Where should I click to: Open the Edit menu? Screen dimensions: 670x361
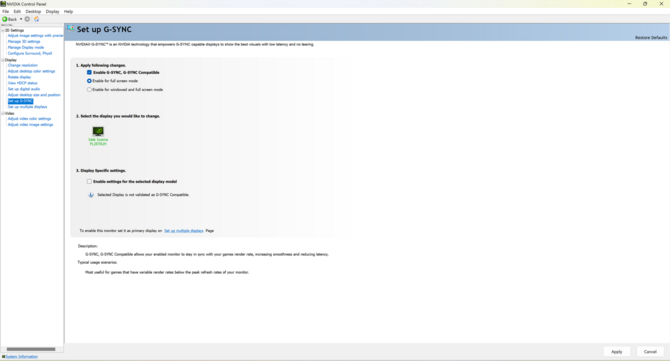pos(17,12)
